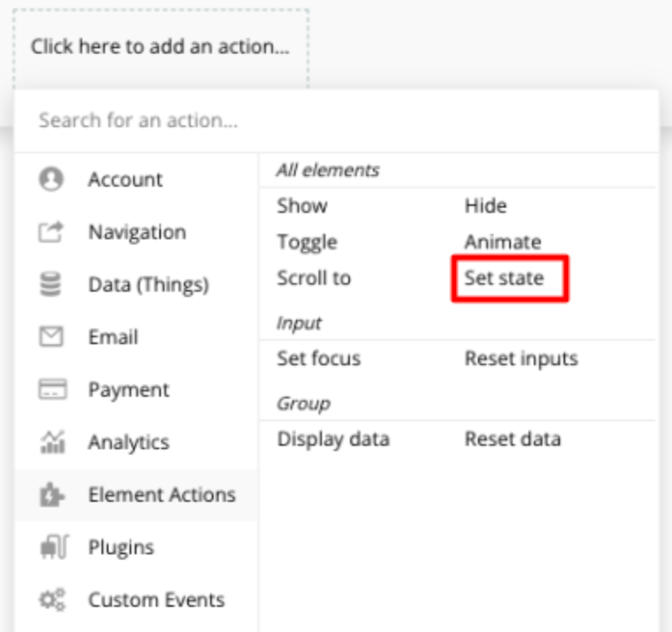Choose the Display data action
672x632 pixels.
pyautogui.click(x=332, y=439)
